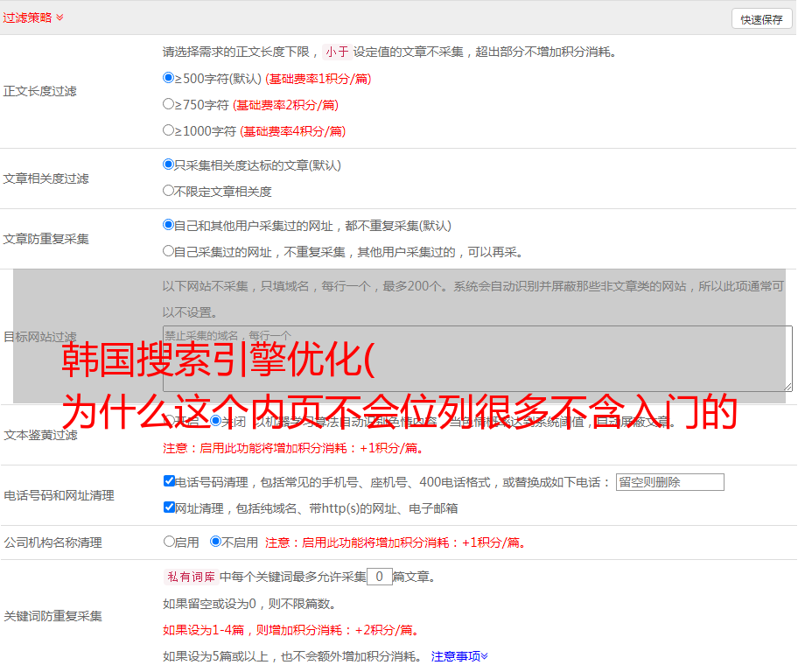798x672 pixels.
Task: Click the 小于 highlighted tag
Action: [x=337, y=52]
